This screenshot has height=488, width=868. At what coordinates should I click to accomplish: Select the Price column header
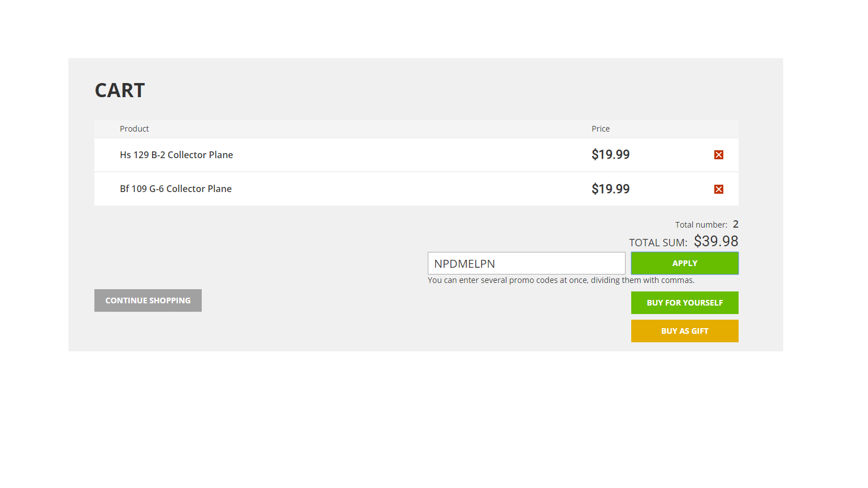(601, 129)
